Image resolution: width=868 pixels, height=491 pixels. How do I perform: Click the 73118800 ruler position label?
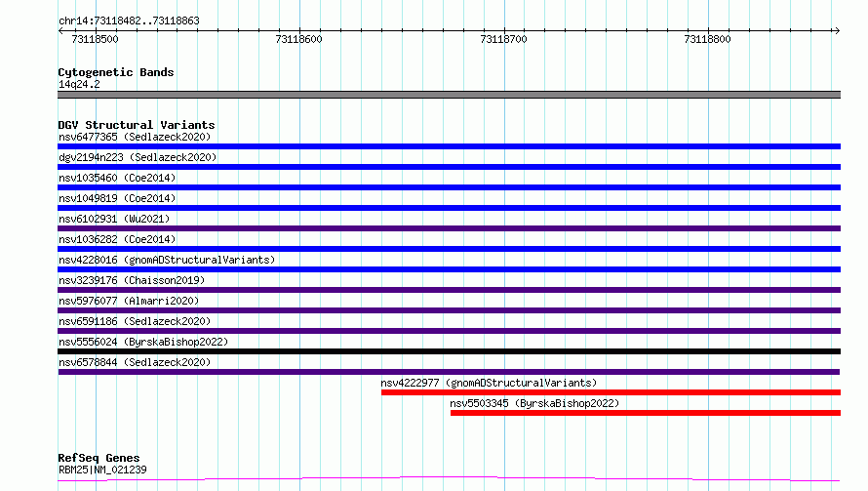(707, 39)
